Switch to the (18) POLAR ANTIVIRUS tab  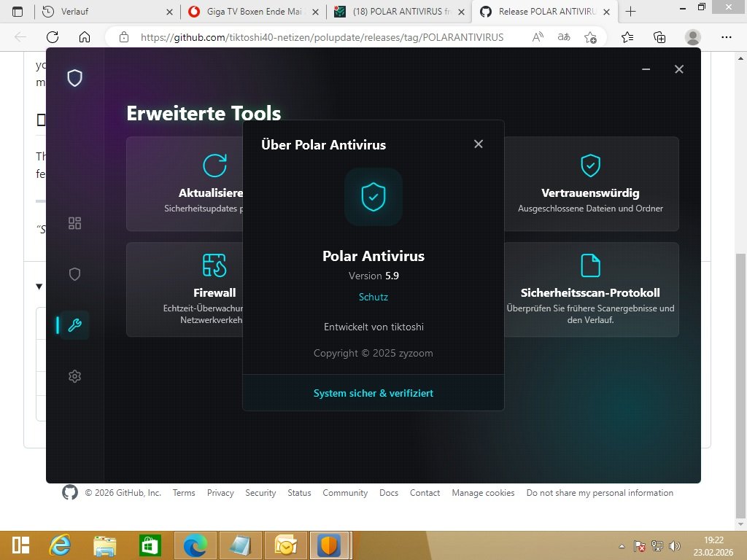coord(399,12)
